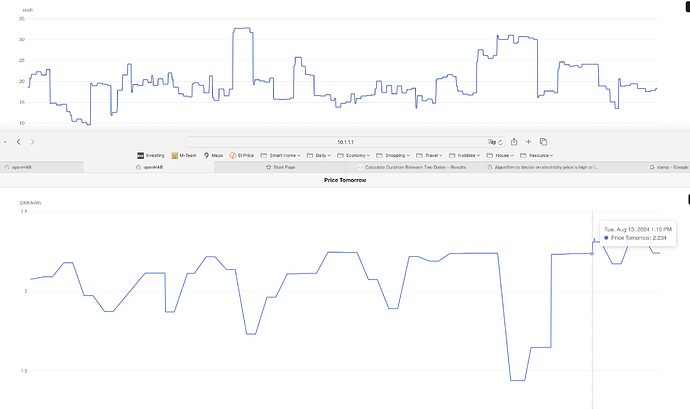Expand the Economy bookmarks folder

pyautogui.click(x=353, y=155)
